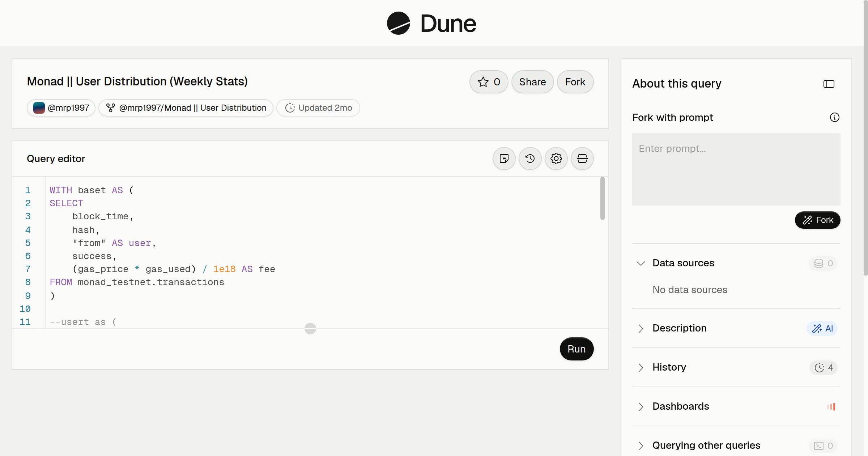Click the page vertical scrollbar

coord(865,138)
